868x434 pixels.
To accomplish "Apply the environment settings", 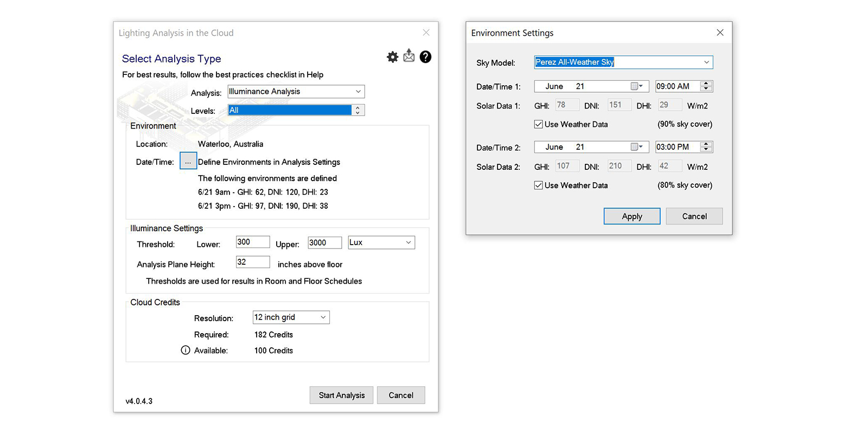I will (631, 216).
